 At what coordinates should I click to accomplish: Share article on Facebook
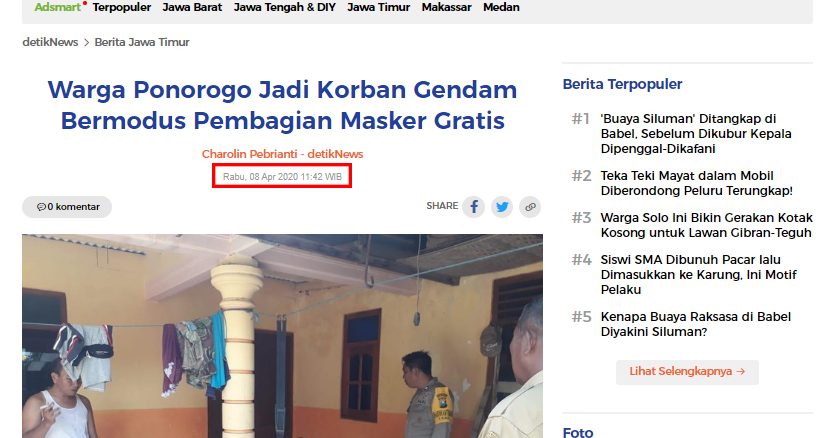pos(473,207)
